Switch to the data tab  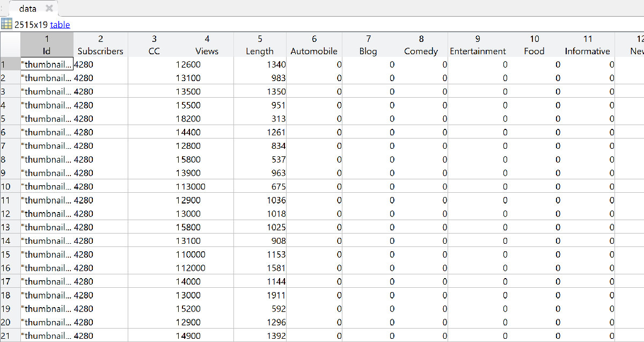(x=28, y=9)
